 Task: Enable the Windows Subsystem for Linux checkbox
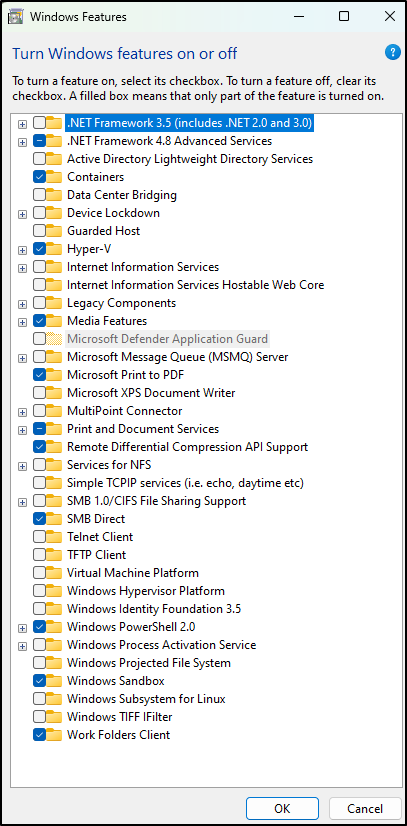[39, 699]
